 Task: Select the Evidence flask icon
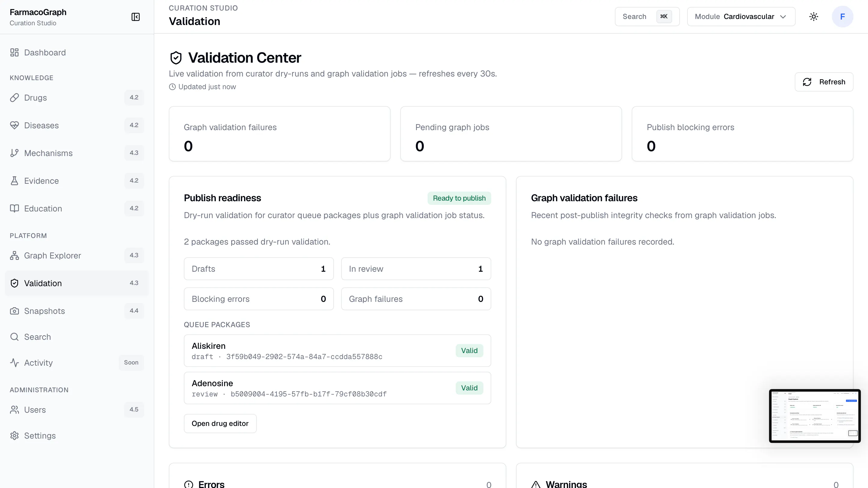(x=14, y=181)
